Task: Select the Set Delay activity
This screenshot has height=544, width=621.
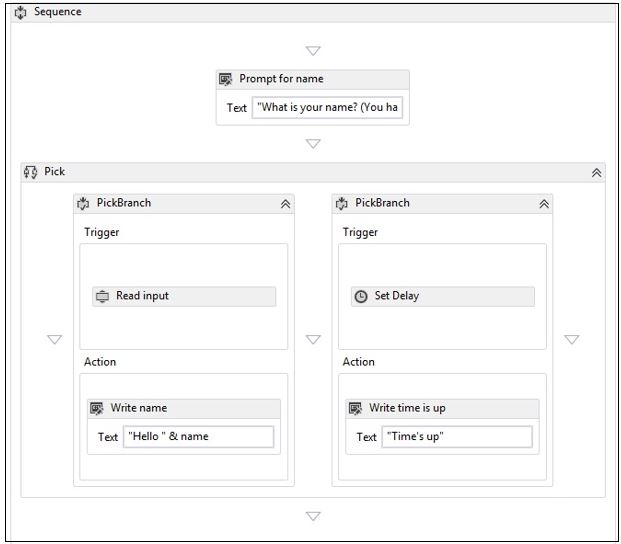Action: pos(442,297)
